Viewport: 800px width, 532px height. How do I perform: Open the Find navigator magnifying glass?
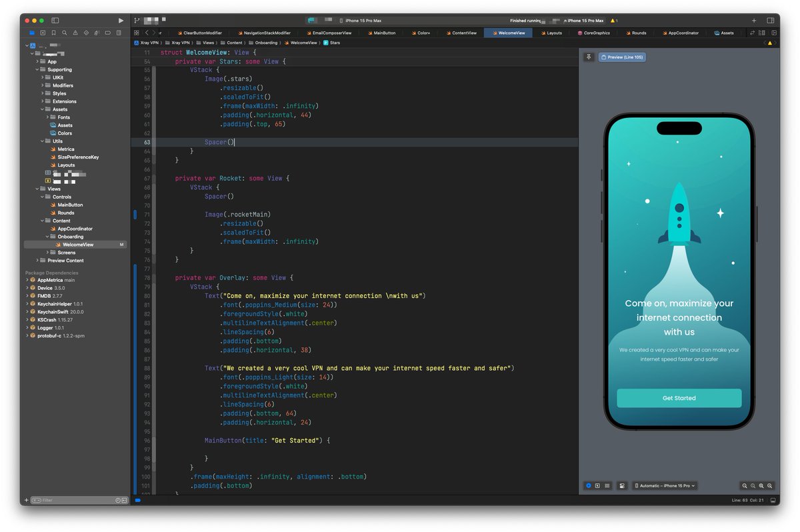65,32
